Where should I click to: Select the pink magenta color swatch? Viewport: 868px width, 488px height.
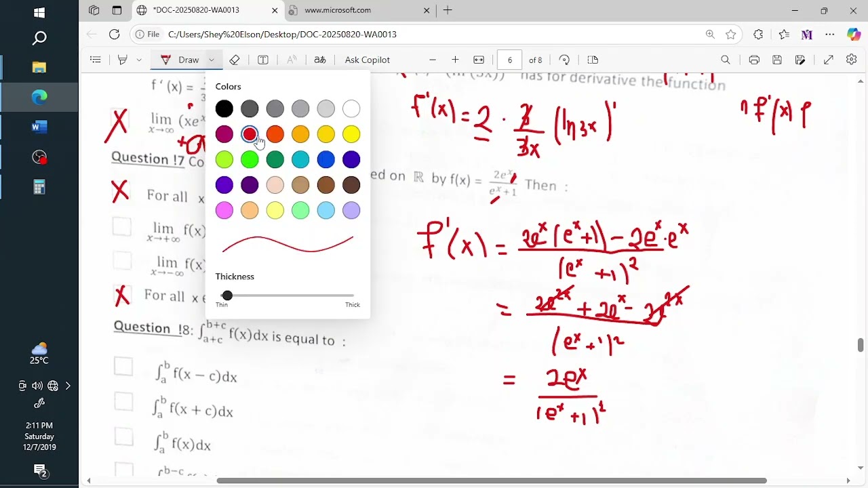pyautogui.click(x=224, y=210)
